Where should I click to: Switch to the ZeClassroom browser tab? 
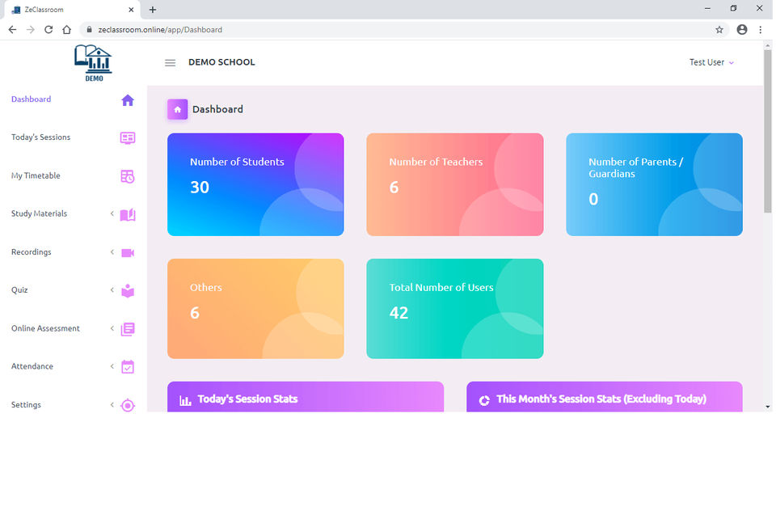point(72,10)
